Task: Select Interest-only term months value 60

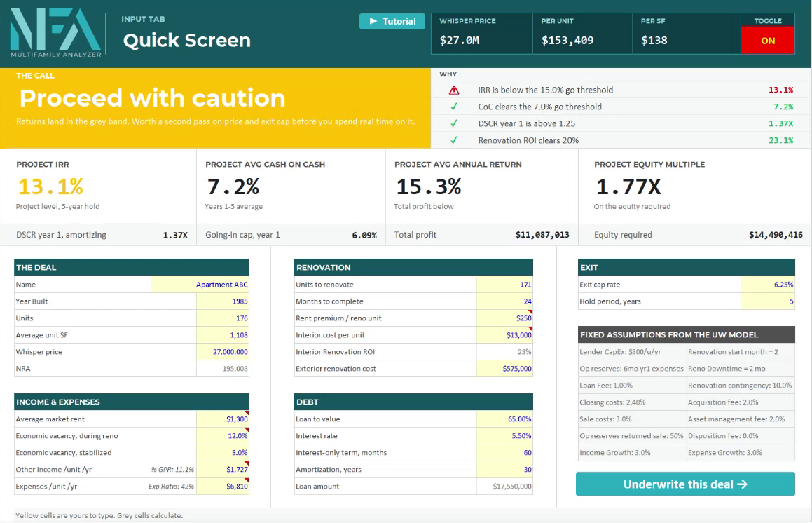Action: (x=504, y=452)
